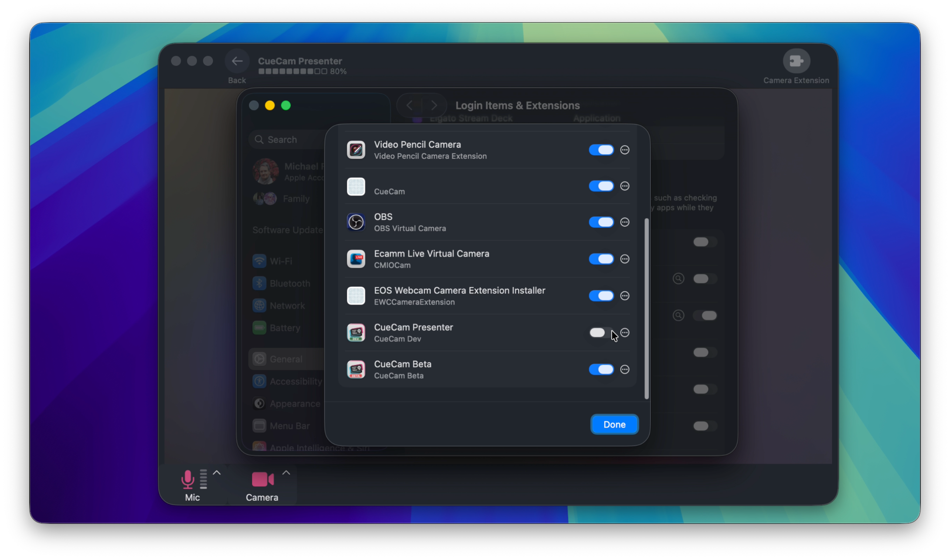The height and width of the screenshot is (560, 950).
Task: Click the "CueCam Dev" subtitle text
Action: click(397, 339)
